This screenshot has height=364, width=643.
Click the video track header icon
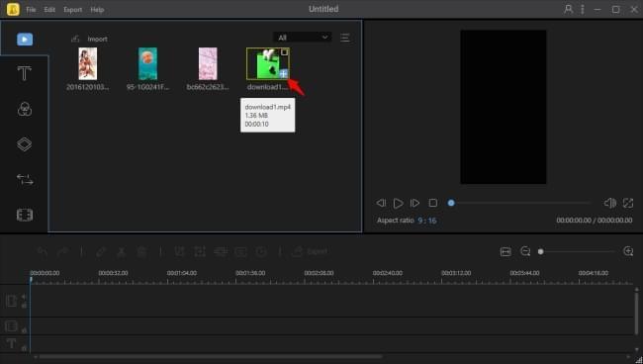coord(12,301)
